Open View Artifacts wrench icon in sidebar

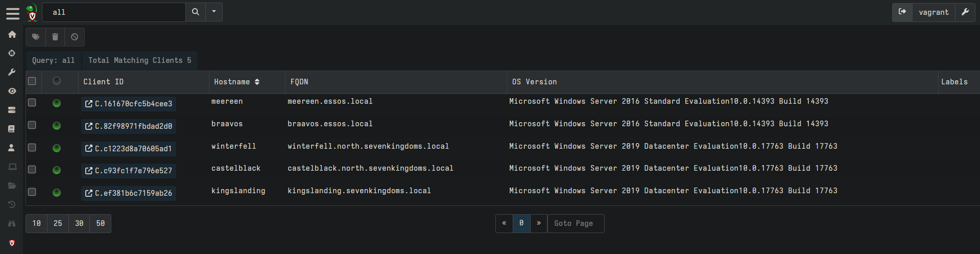click(x=12, y=72)
